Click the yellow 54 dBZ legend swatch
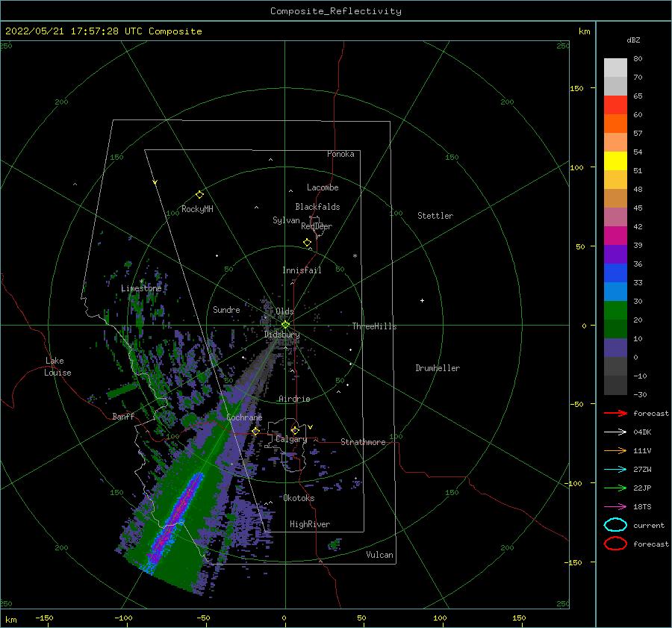The width and height of the screenshot is (672, 628). point(615,161)
